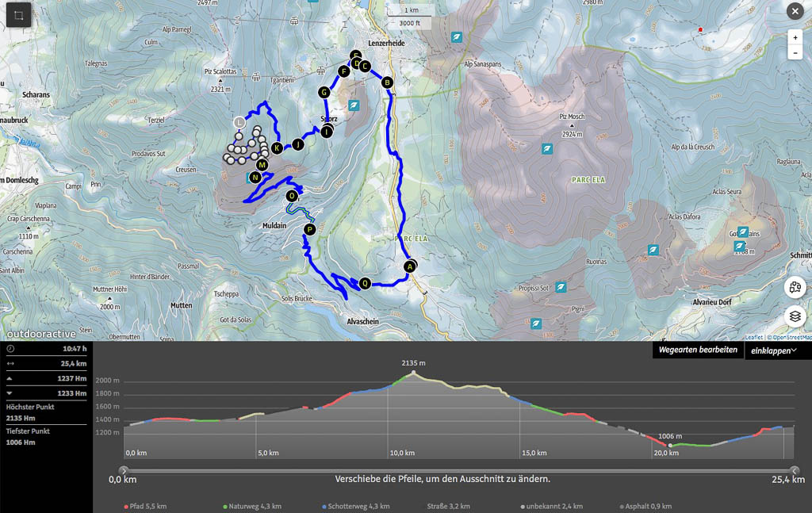Image resolution: width=812 pixels, height=513 pixels.
Task: Select waypoint Q near Alvaschein
Action: point(365,283)
